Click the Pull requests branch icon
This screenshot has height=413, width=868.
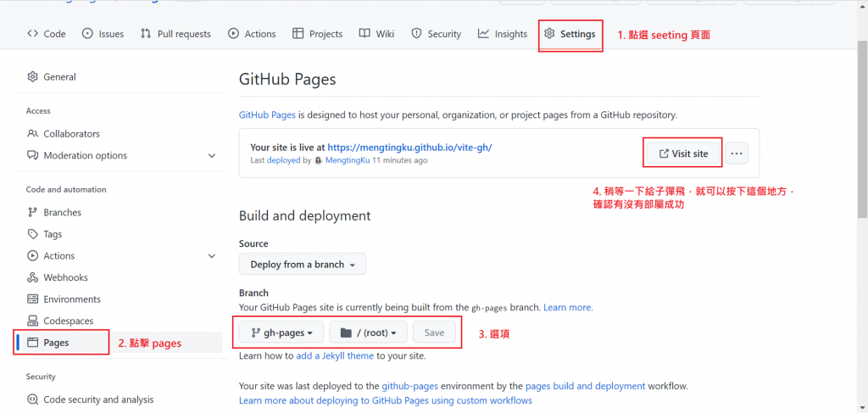coord(146,34)
